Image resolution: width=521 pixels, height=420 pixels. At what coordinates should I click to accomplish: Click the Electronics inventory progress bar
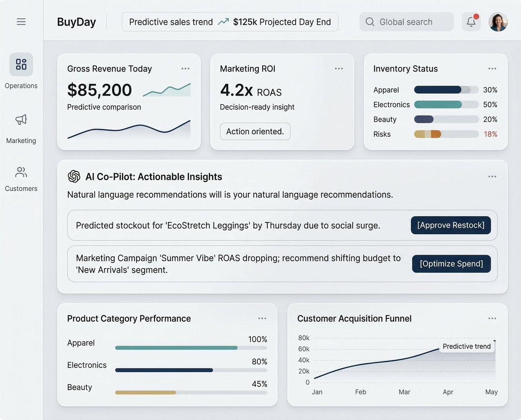446,105
